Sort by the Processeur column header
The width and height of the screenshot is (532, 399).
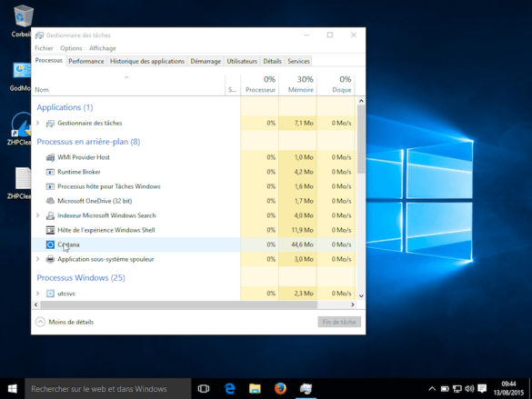tap(260, 85)
